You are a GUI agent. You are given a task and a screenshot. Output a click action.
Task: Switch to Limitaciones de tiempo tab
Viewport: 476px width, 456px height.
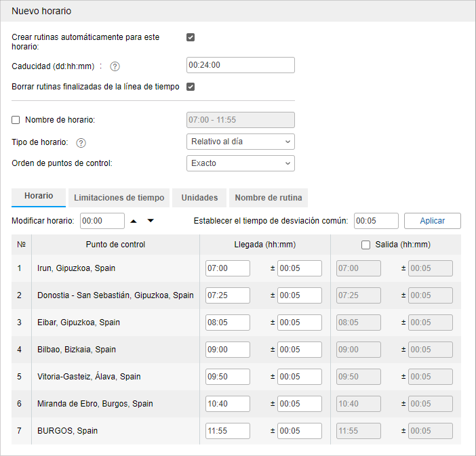point(119,198)
